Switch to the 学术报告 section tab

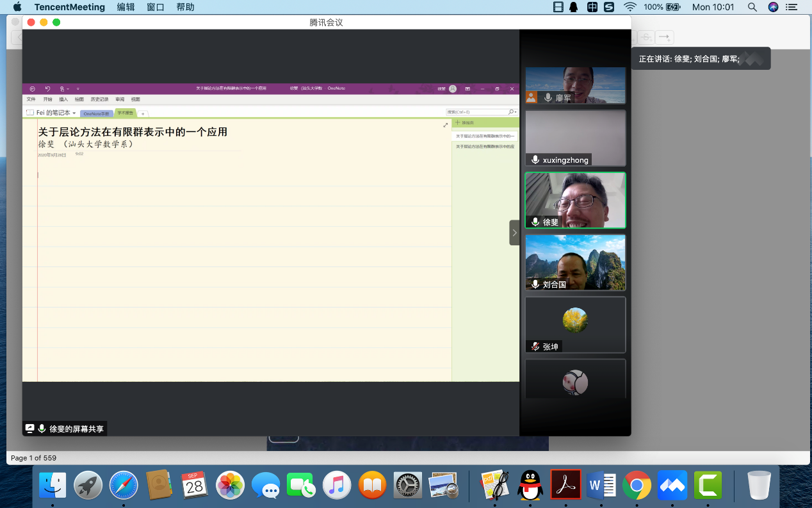point(124,113)
